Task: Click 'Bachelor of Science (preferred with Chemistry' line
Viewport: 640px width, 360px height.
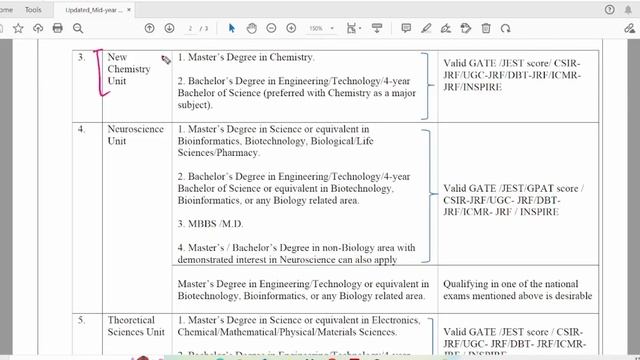Action: click(296, 93)
